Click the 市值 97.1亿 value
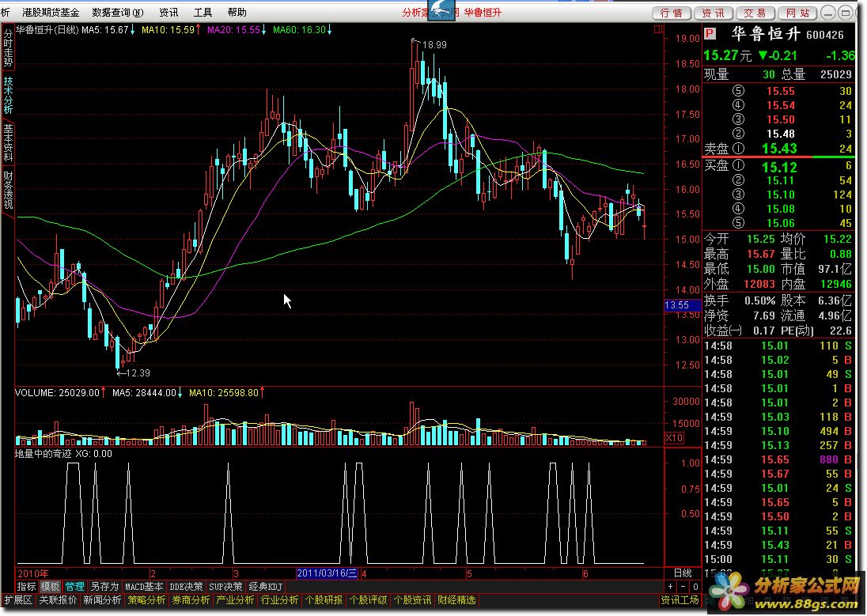The image size is (867, 616). [835, 270]
